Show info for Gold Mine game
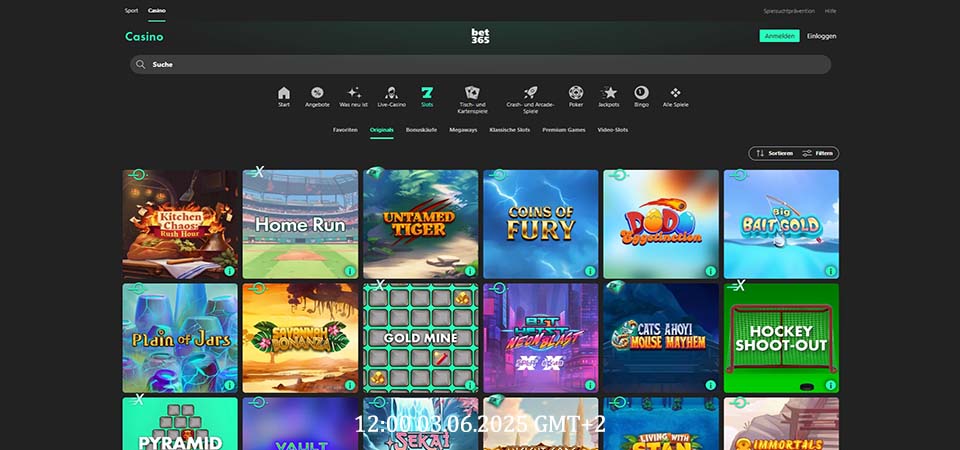The image size is (960, 450). [x=470, y=385]
